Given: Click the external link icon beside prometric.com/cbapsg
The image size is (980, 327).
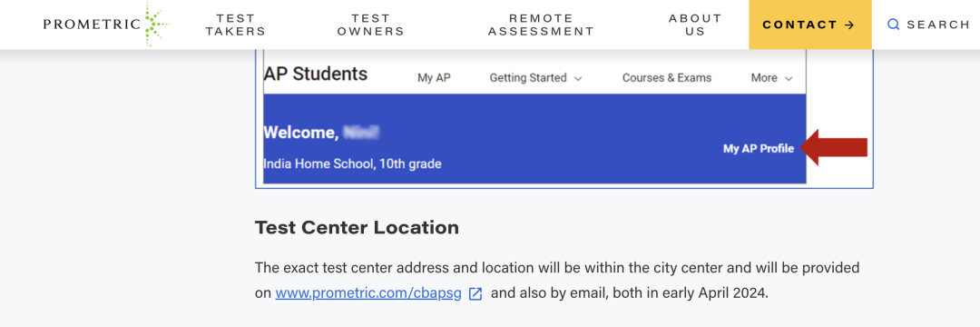Looking at the screenshot, I should click(475, 294).
